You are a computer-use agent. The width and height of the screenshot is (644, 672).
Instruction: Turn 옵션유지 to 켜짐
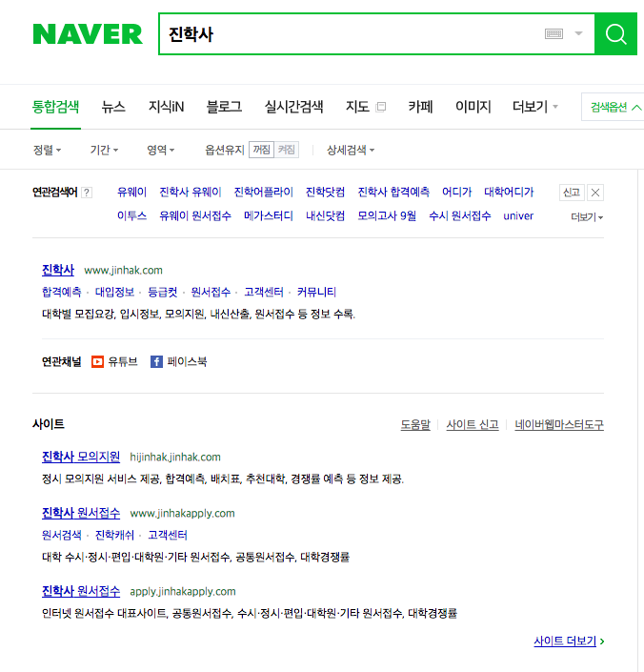pos(287,150)
